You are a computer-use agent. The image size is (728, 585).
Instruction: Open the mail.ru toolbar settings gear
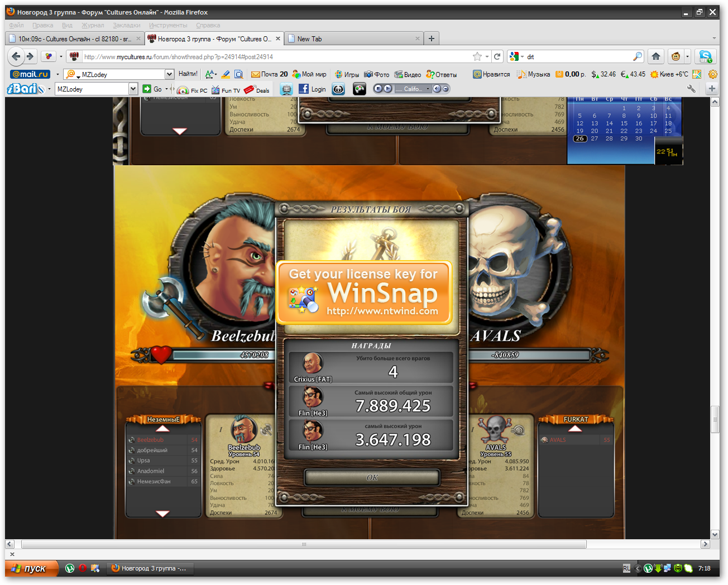point(713,74)
